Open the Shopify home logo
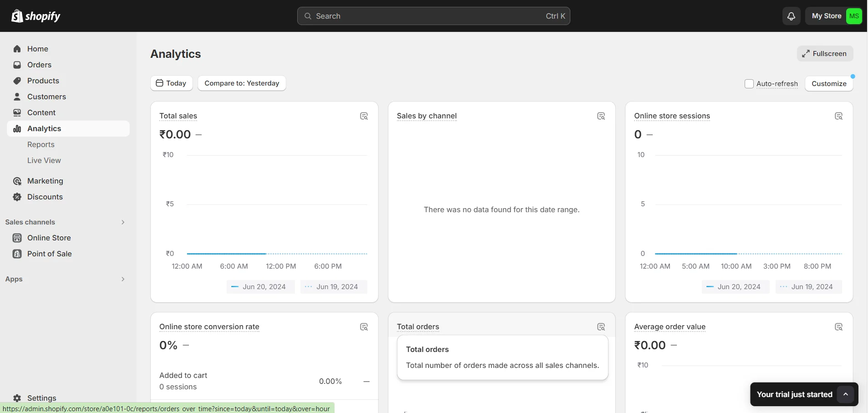868x413 pixels. coord(36,16)
